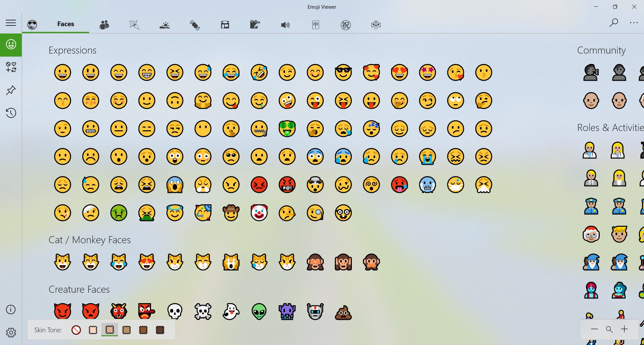
Task: Open the history sidebar section
Action: point(11,113)
